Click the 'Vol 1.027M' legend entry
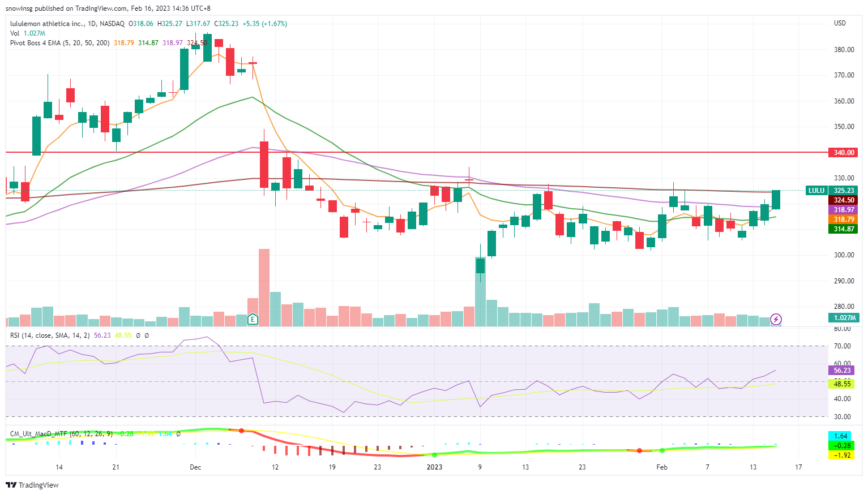The width and height of the screenshot is (868, 495). (x=28, y=33)
